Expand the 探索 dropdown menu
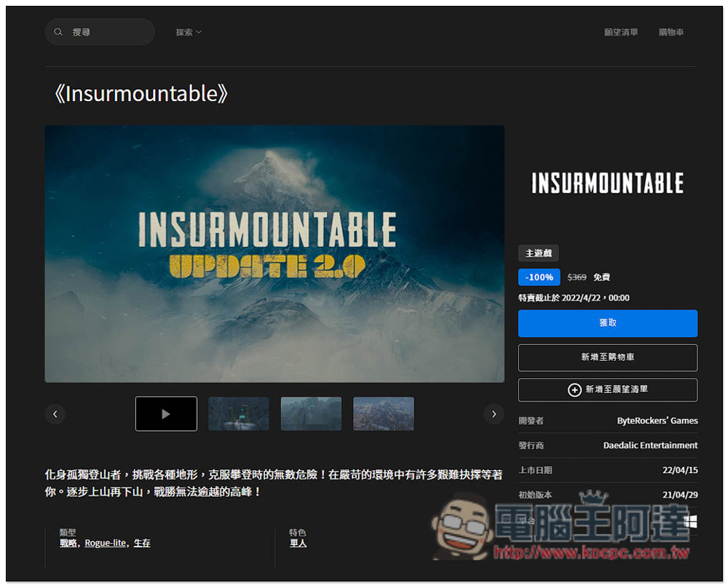 [x=189, y=32]
